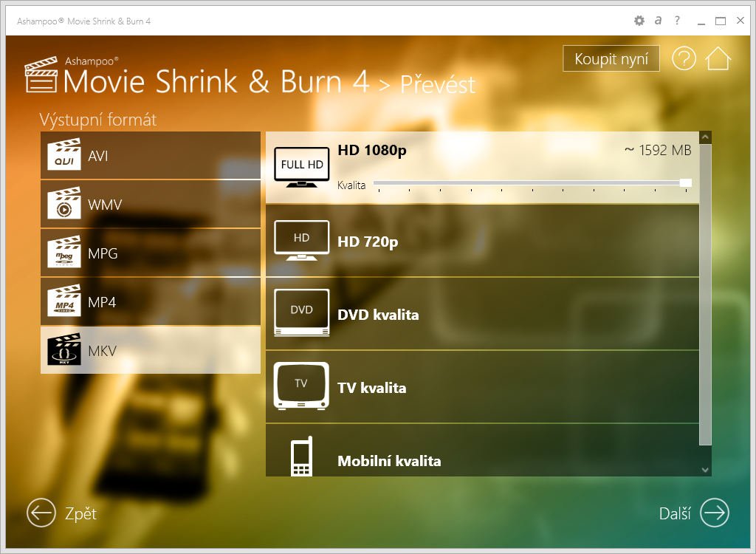Click the HD monitor icon
756x554 pixels.
click(x=302, y=240)
